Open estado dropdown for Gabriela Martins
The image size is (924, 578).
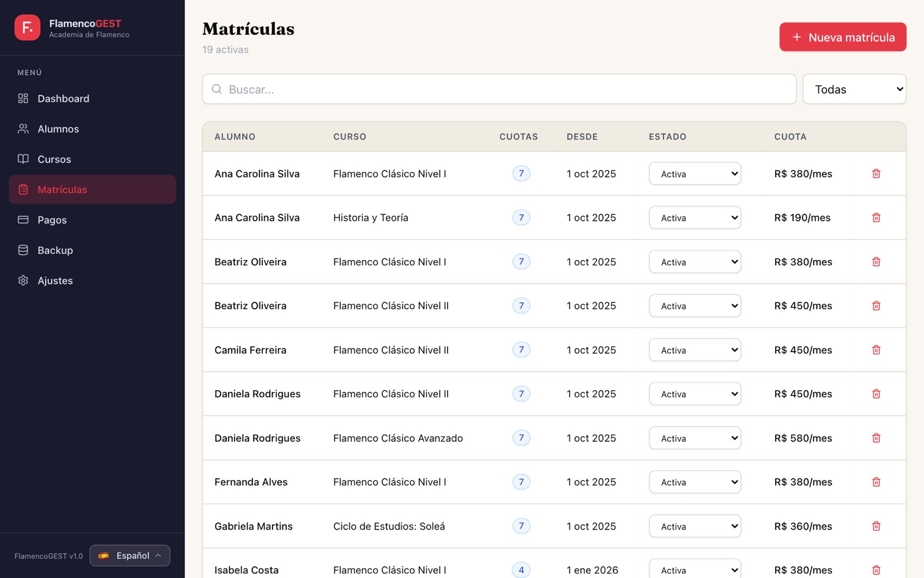pyautogui.click(x=695, y=526)
